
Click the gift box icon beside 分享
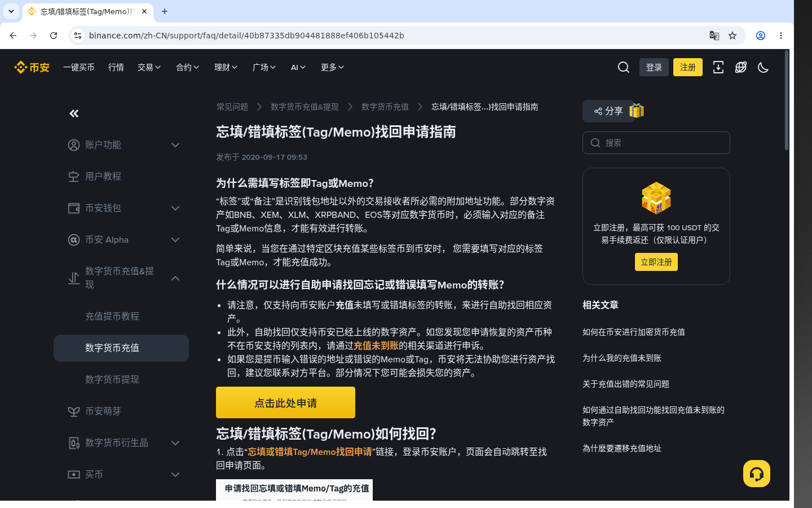637,111
